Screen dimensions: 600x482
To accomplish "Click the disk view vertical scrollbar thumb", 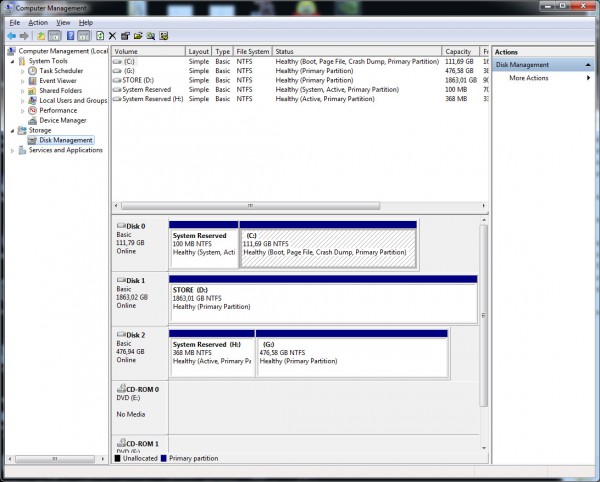I will 484,316.
